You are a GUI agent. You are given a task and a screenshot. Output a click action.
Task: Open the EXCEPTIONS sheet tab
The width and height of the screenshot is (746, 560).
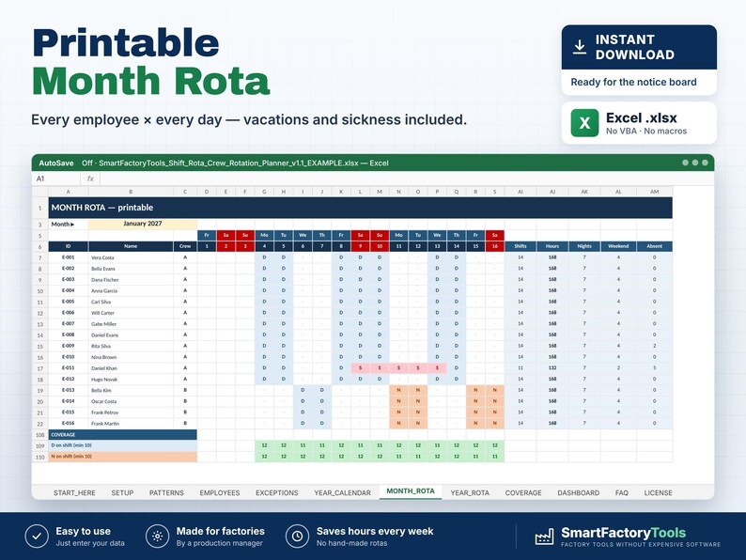point(277,493)
